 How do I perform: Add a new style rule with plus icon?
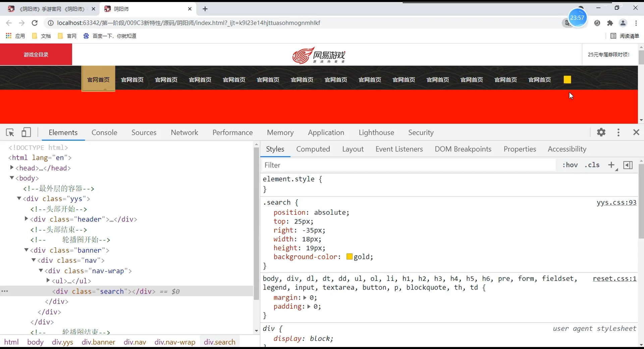(612, 165)
